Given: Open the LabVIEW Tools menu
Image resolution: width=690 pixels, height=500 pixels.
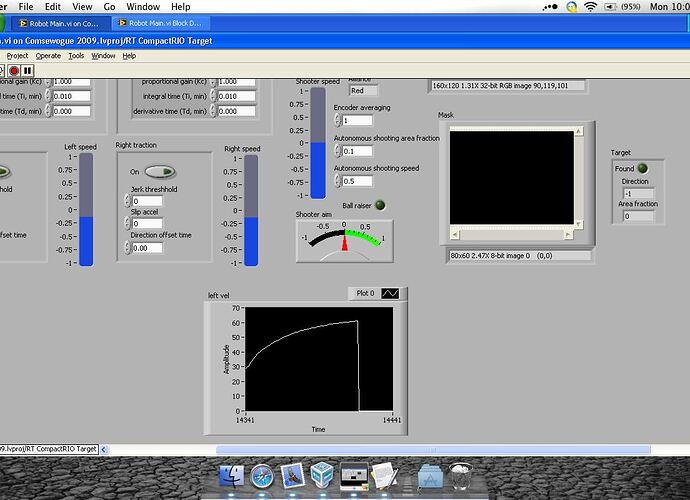Looking at the screenshot, I should coord(76,56).
